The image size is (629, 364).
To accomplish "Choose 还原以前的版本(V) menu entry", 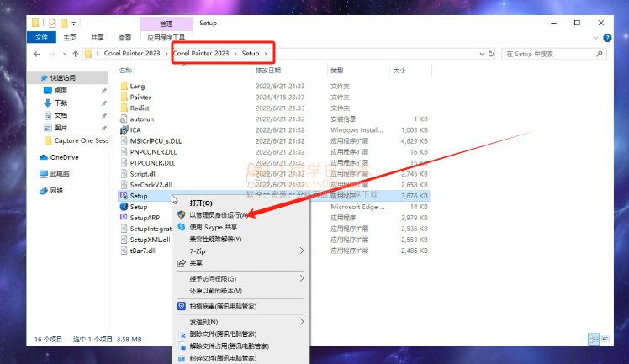I will click(215, 291).
